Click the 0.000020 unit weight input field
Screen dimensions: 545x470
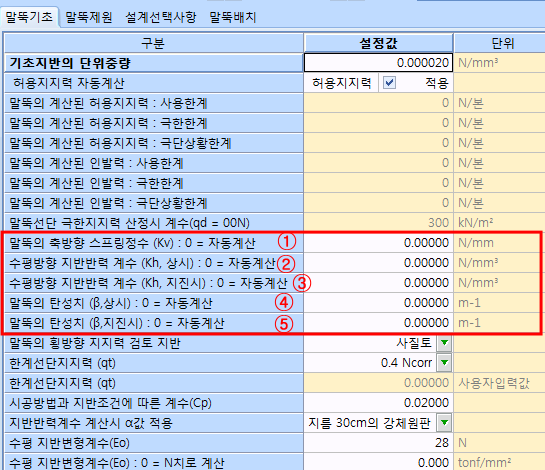click(x=379, y=63)
